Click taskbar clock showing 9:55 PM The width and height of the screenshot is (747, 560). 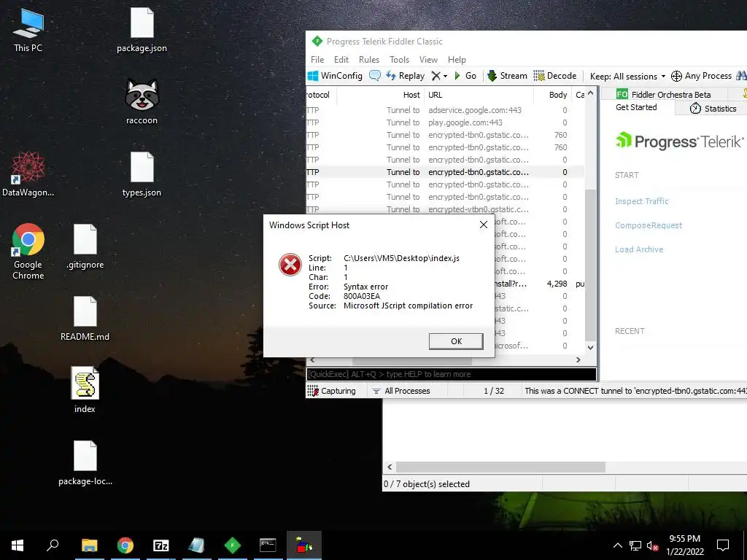[x=684, y=545]
